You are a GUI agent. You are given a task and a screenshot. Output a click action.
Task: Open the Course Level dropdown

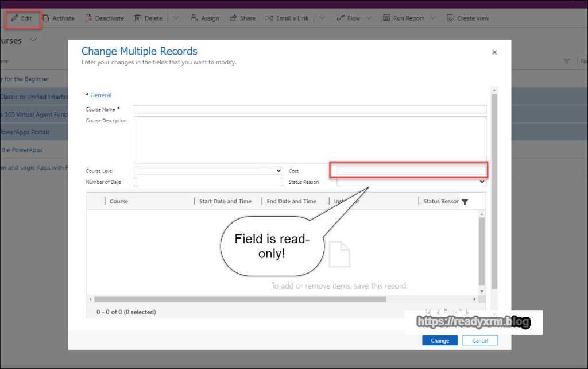(x=208, y=171)
